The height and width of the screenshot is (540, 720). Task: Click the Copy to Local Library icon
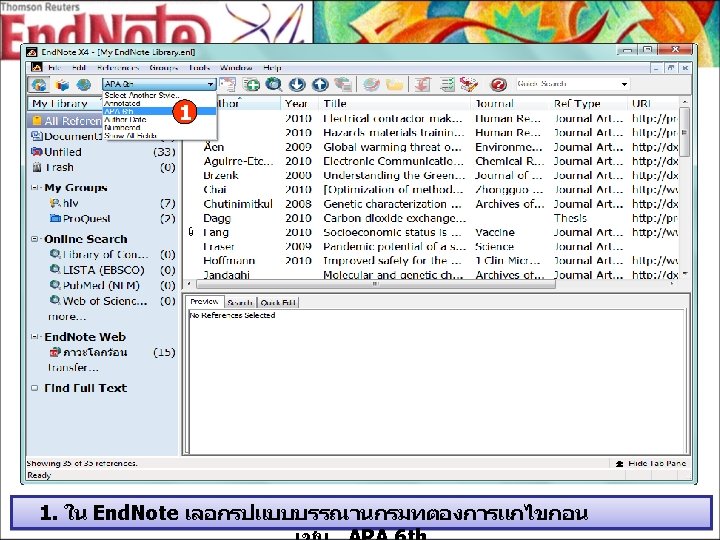[227, 84]
